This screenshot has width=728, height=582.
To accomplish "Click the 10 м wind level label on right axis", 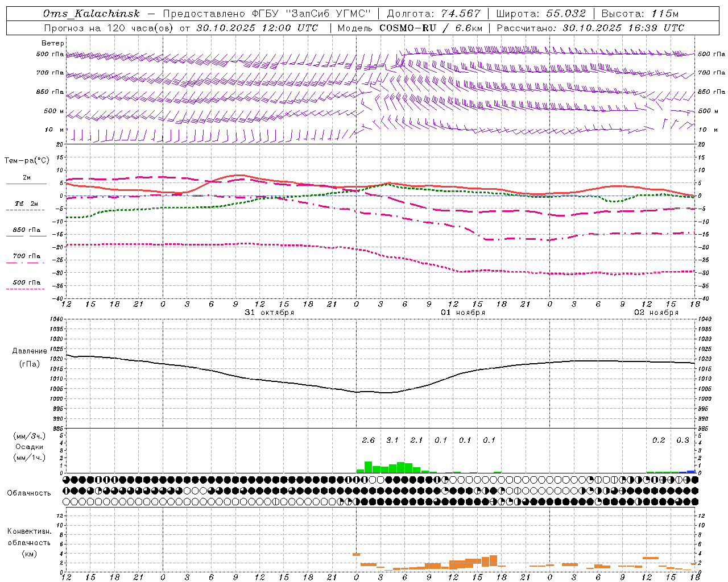I will point(709,130).
